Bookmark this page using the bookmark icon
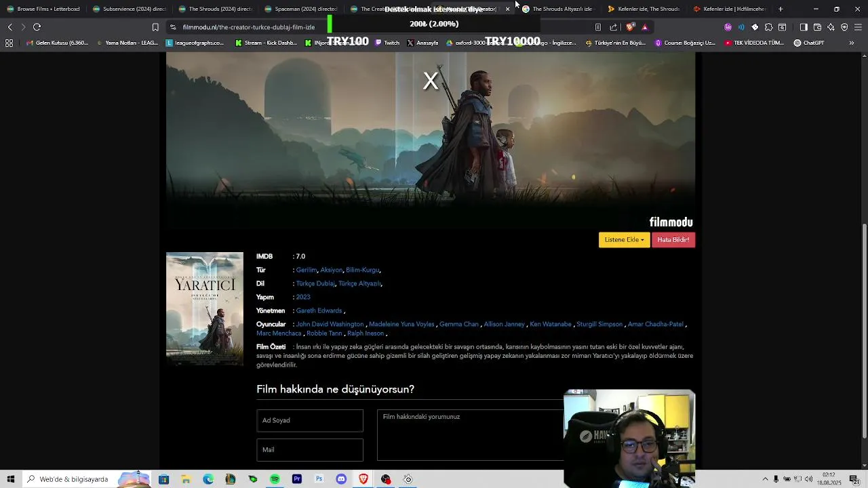Image resolution: width=868 pixels, height=488 pixels. (x=155, y=27)
